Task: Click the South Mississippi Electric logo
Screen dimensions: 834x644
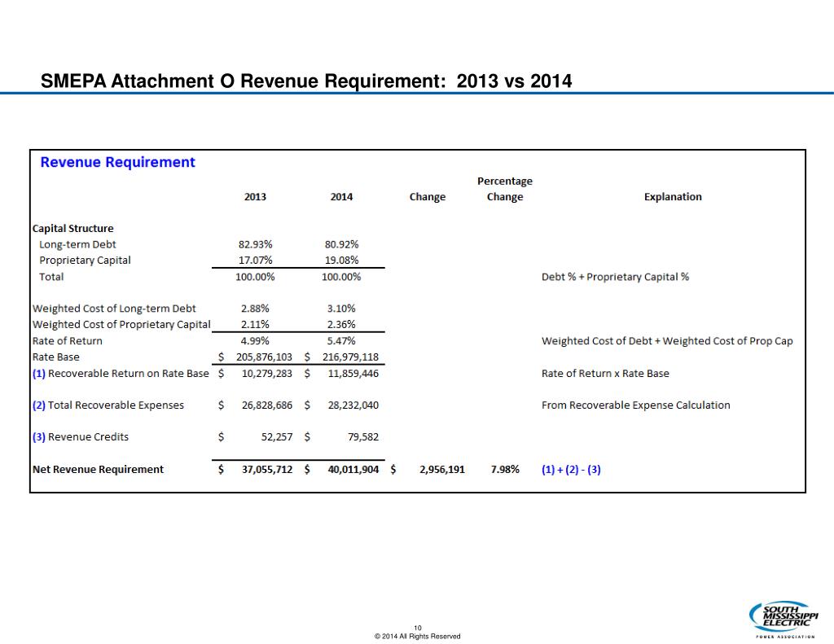Action: tap(784, 620)
